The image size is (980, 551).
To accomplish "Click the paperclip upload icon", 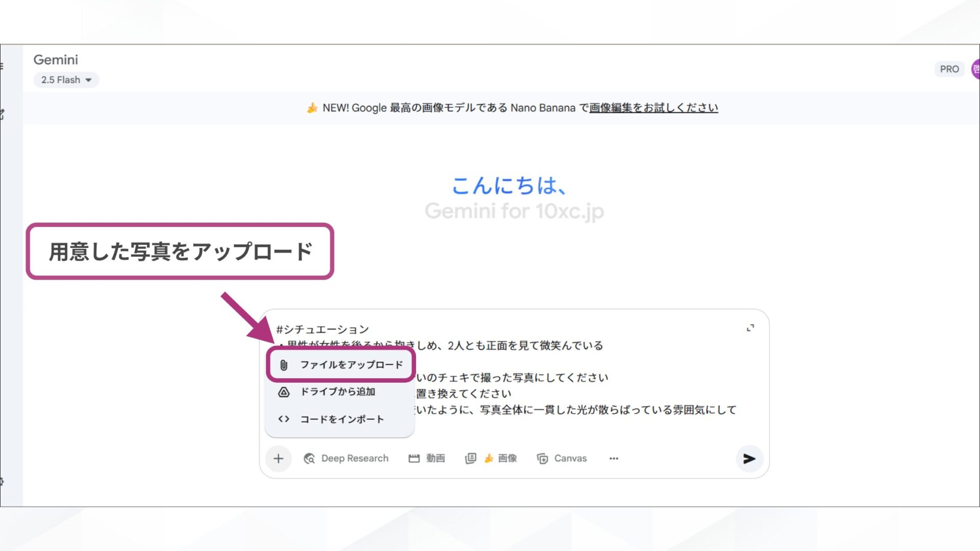I will [284, 365].
